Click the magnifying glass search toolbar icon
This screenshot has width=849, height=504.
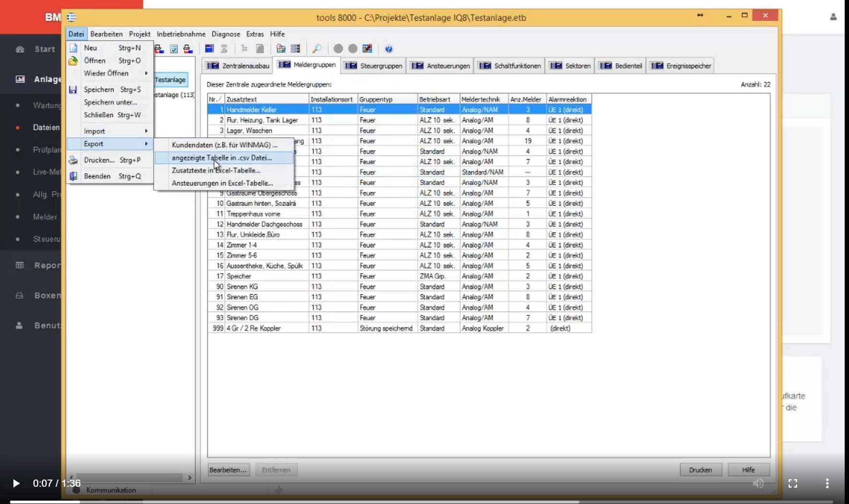coord(317,48)
